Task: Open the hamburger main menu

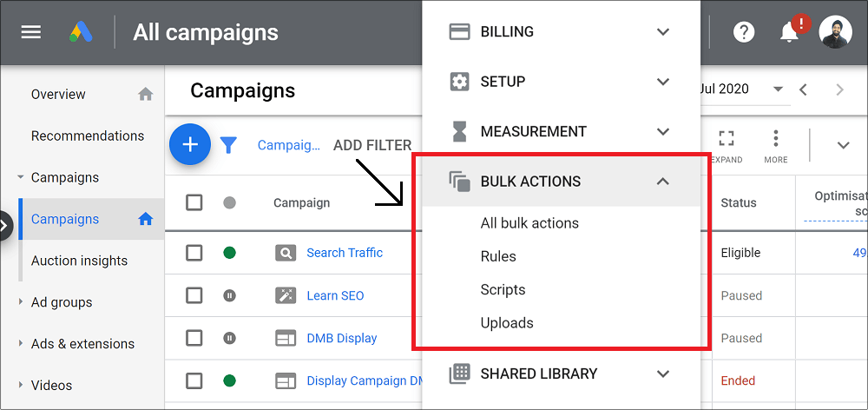Action: [x=31, y=32]
